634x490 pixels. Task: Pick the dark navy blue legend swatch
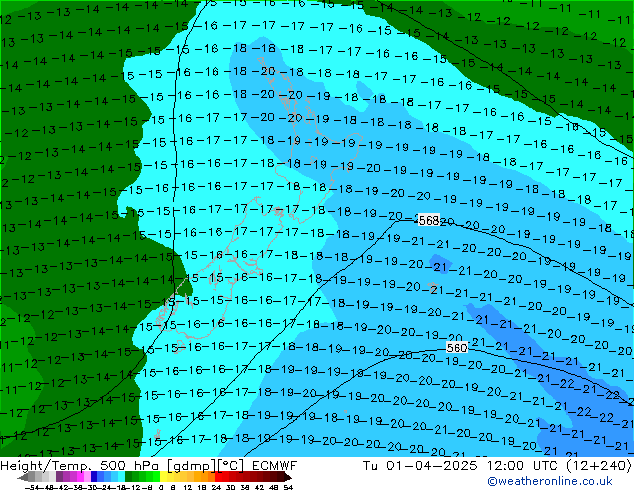(x=94, y=476)
